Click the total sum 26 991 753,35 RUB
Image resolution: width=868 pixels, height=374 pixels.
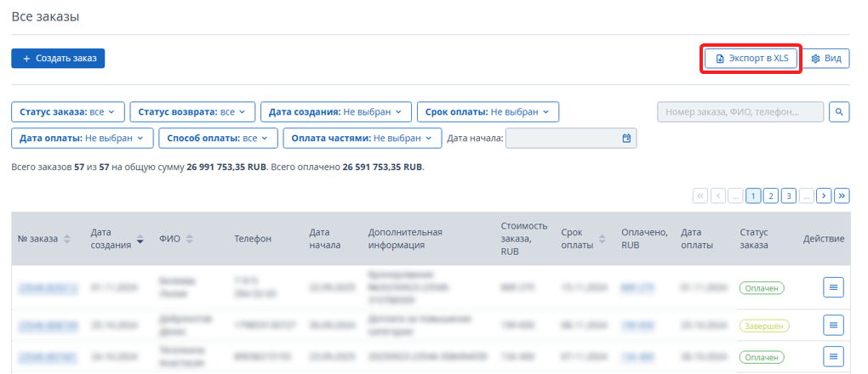[226, 167]
